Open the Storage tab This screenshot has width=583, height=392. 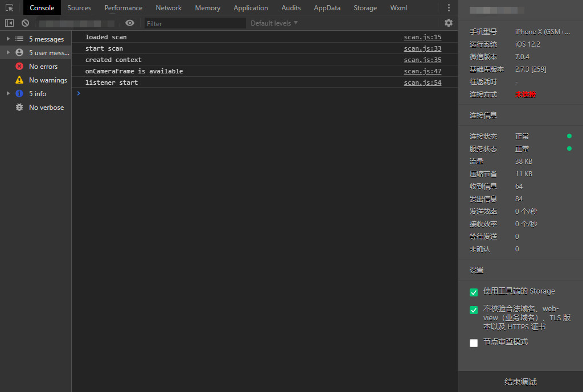tap(365, 8)
